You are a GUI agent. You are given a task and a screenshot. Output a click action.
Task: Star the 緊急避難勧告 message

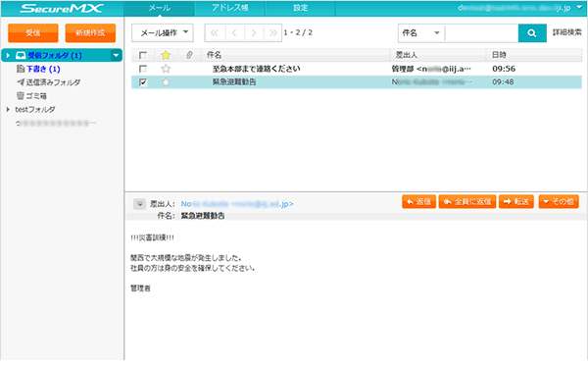coord(166,82)
